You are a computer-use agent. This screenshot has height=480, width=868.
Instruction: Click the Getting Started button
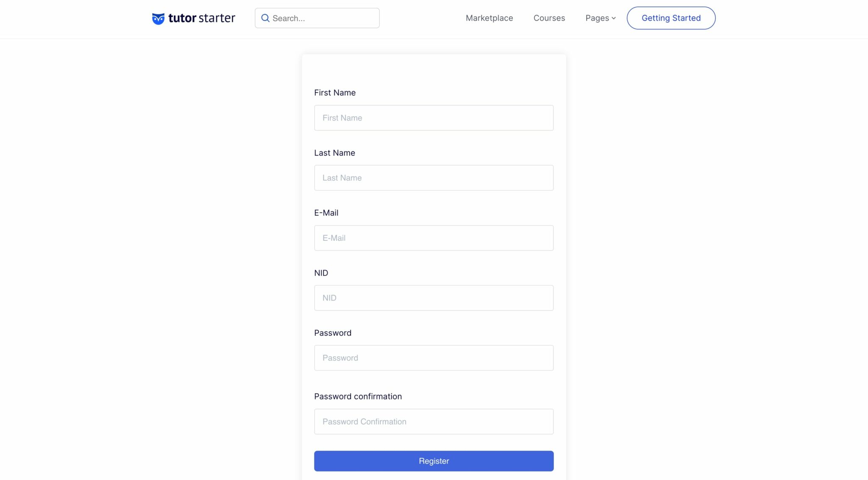click(x=670, y=18)
